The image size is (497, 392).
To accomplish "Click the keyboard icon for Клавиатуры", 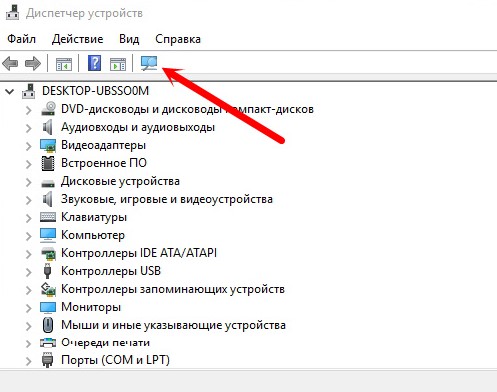I will pos(48,217).
